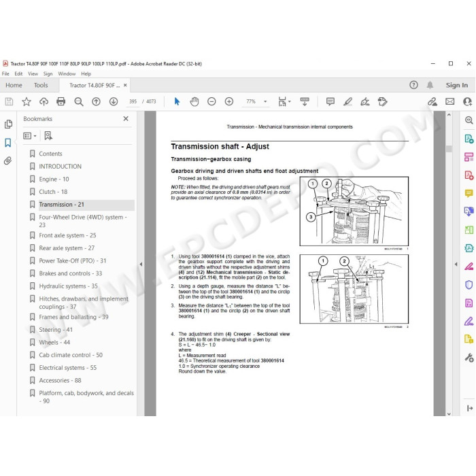Image resolution: width=476 pixels, height=476 pixels.
Task: Open the Sign document tool
Action: pos(365,101)
